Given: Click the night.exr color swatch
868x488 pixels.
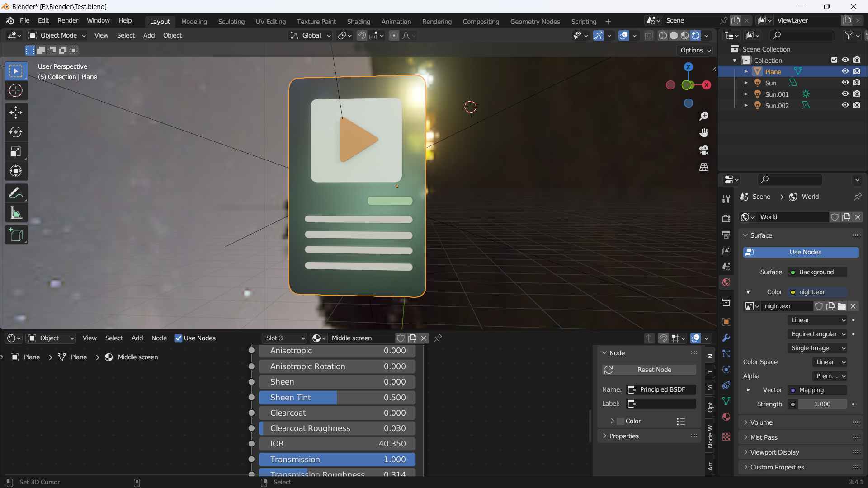Looking at the screenshot, I should pyautogui.click(x=793, y=292).
